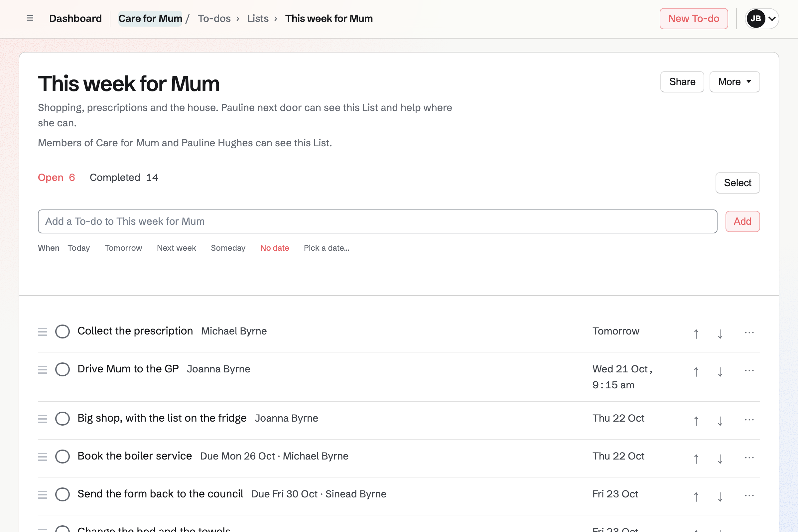
Task: Pick "Someday" as the date option
Action: [228, 248]
